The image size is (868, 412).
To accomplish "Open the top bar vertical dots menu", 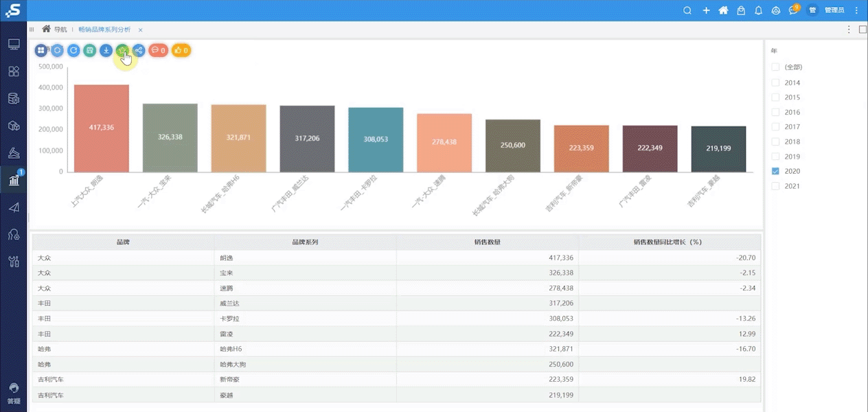I will (857, 10).
